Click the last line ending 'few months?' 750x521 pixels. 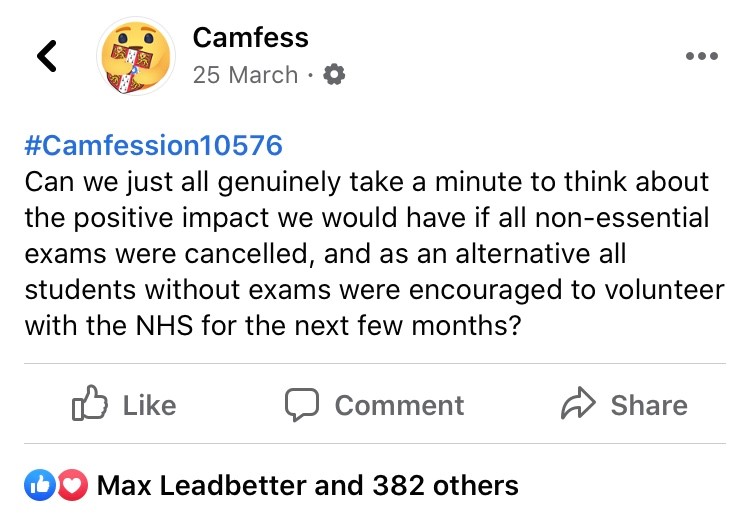[273, 326]
